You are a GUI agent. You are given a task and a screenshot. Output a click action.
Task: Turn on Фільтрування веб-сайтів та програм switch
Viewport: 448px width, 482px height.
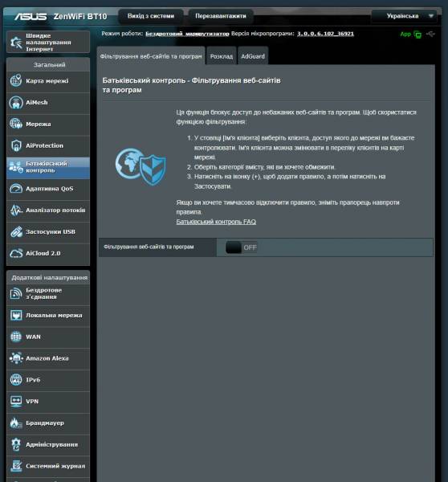(241, 247)
